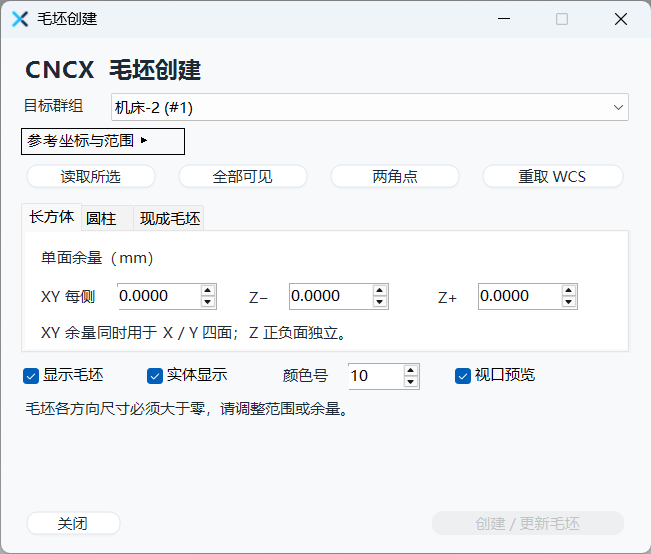Decrease Z+ value with down arrow

tap(569, 302)
